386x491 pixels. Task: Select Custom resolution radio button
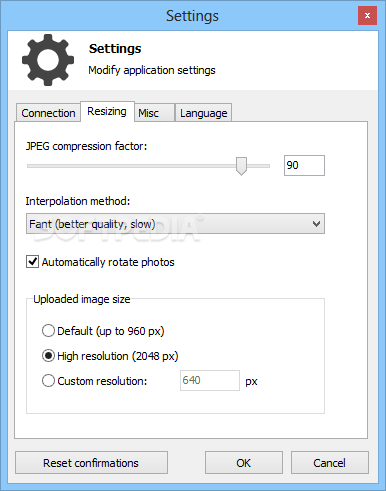48,381
